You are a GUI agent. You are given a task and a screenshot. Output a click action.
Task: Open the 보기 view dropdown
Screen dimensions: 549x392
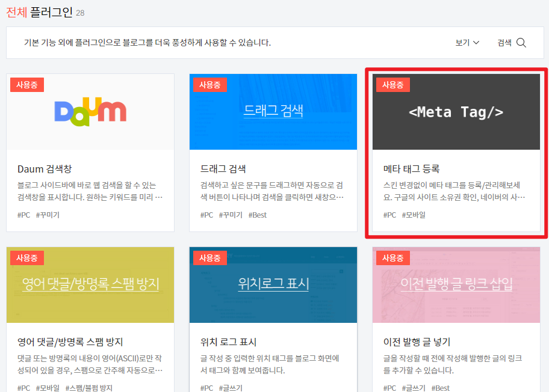[467, 43]
